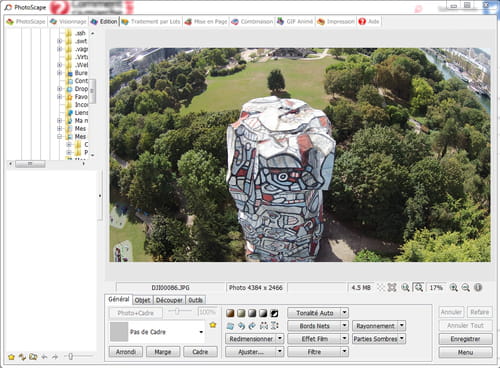
Task: Click the PhotoScape logo tab icon
Action: 10,22
